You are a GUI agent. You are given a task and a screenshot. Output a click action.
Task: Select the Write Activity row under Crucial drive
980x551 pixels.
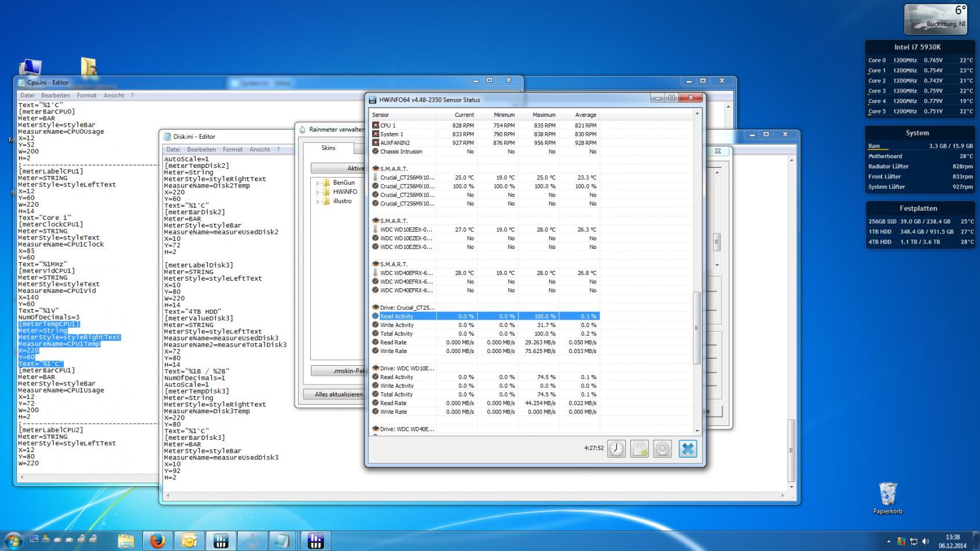pyautogui.click(x=484, y=325)
